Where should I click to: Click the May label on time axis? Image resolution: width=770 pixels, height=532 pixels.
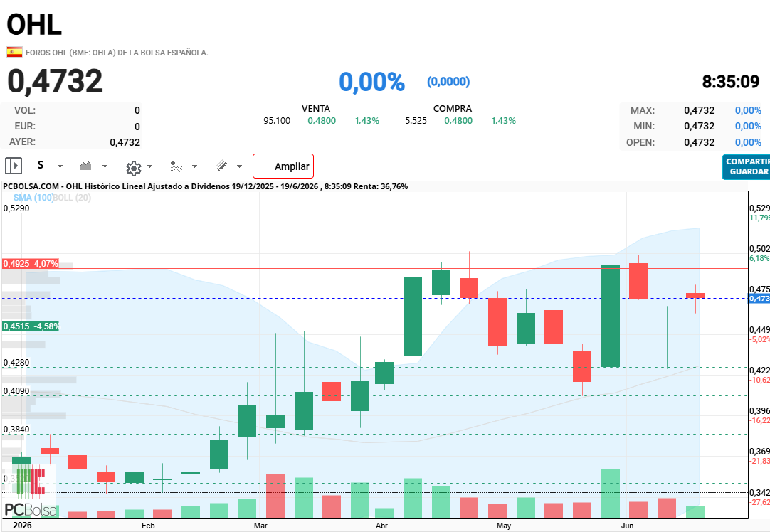tap(503, 526)
